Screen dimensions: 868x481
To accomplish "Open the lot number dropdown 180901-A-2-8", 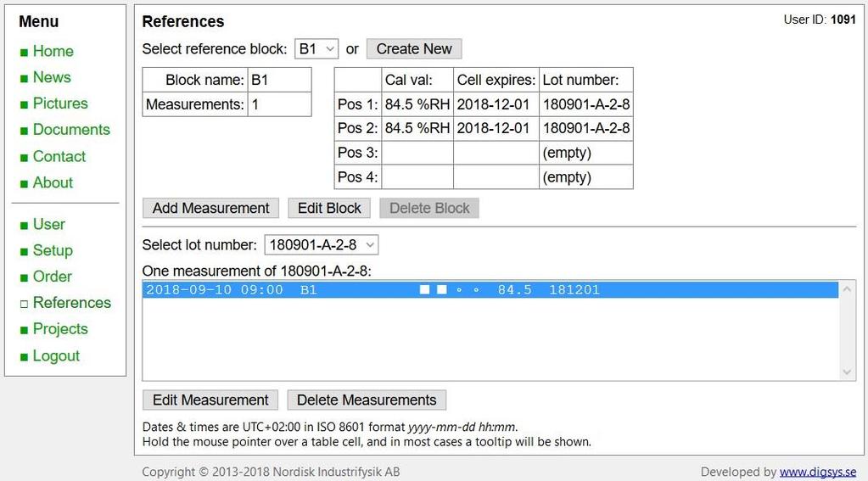I will (321, 244).
